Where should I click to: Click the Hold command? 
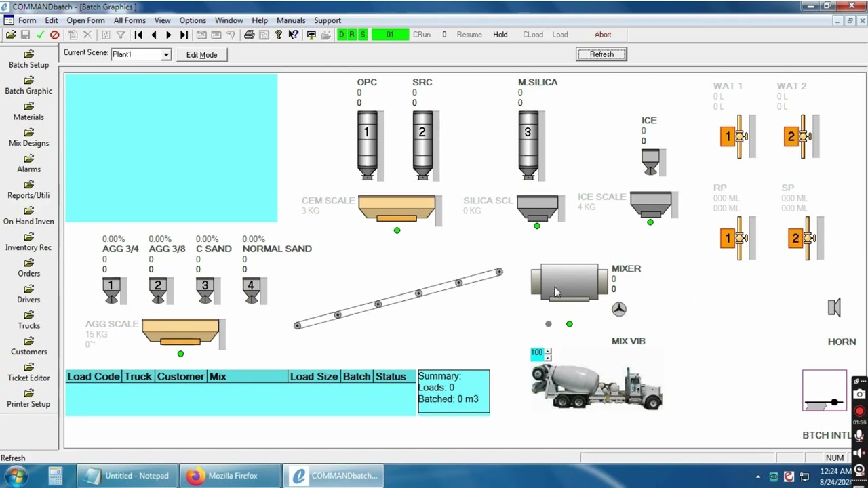click(500, 35)
